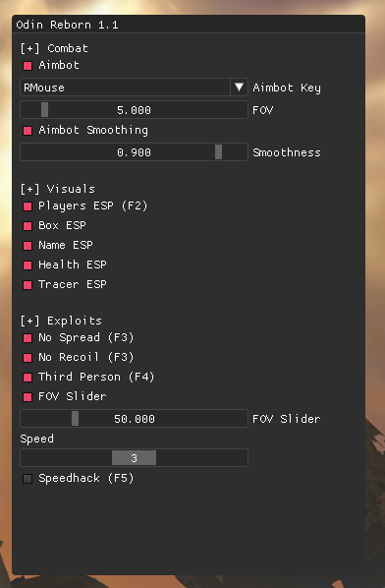The width and height of the screenshot is (385, 588).
Task: Click the Odin Reborn 1.1 title bar
Action: (189, 25)
